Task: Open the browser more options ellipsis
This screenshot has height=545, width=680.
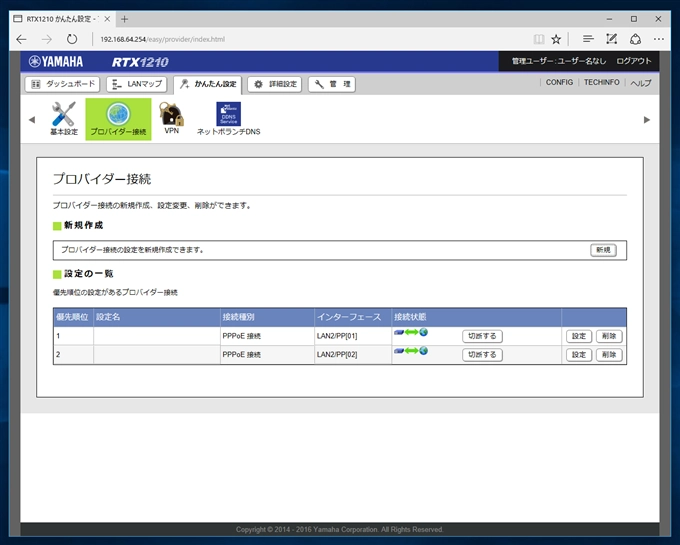Action: 659,39
